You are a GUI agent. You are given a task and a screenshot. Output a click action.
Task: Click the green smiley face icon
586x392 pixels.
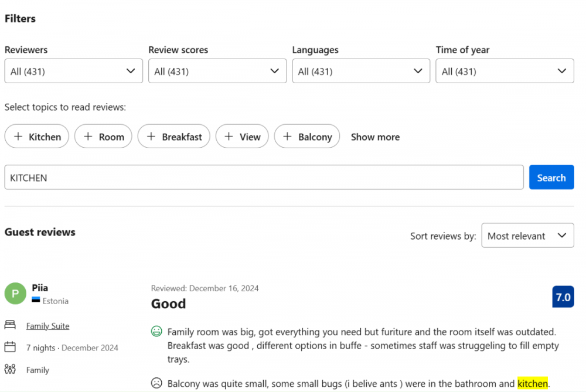156,332
